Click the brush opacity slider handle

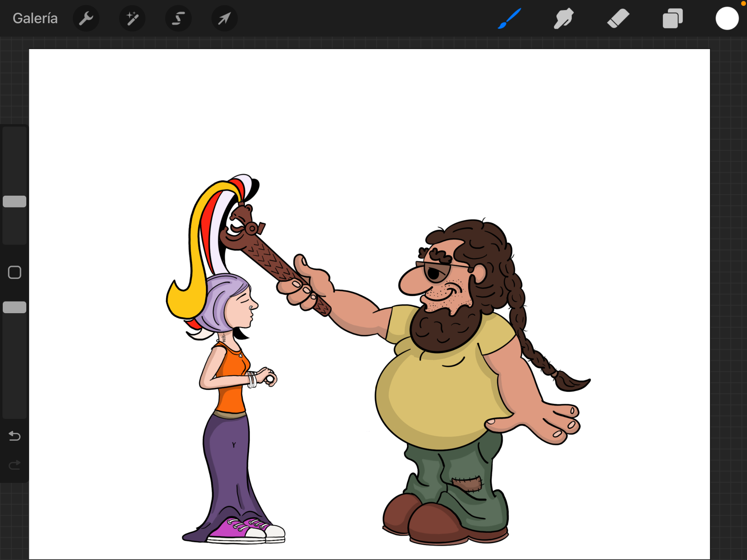pos(15,307)
